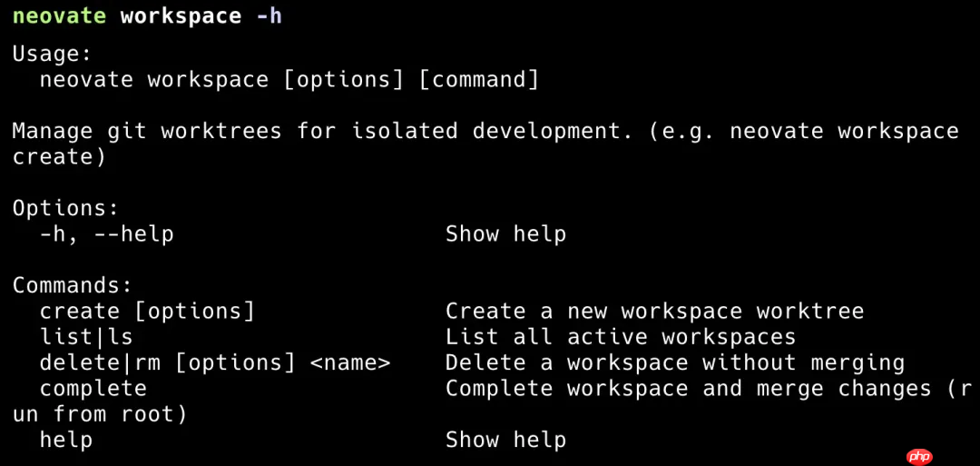Select the create [options] command entry

click(147, 312)
